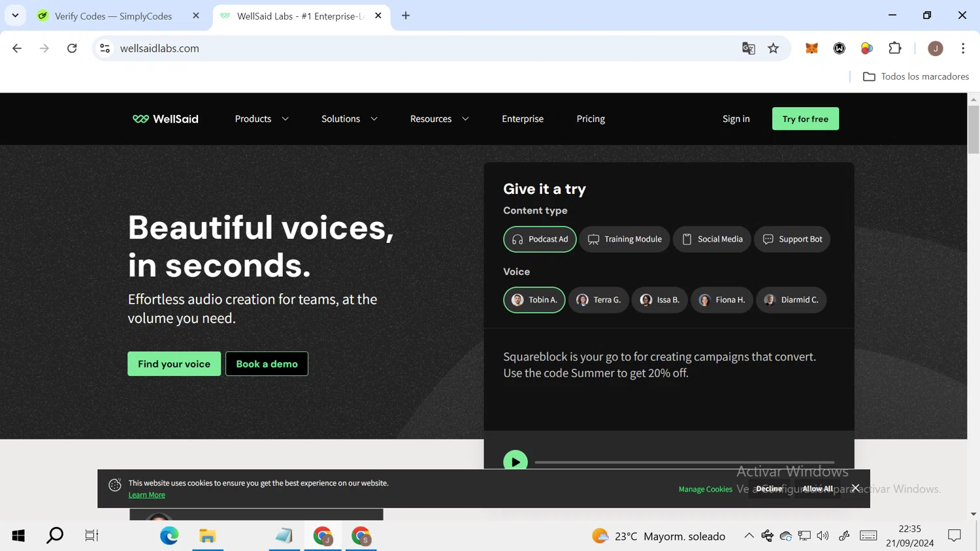The height and width of the screenshot is (551, 980).
Task: Click Sign in link
Action: pyautogui.click(x=736, y=119)
